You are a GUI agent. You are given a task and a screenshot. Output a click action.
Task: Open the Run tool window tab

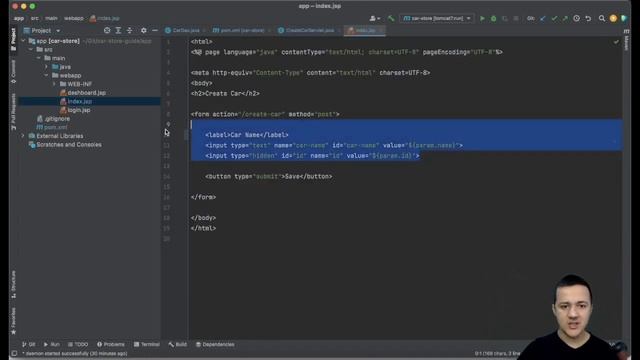tap(52, 344)
